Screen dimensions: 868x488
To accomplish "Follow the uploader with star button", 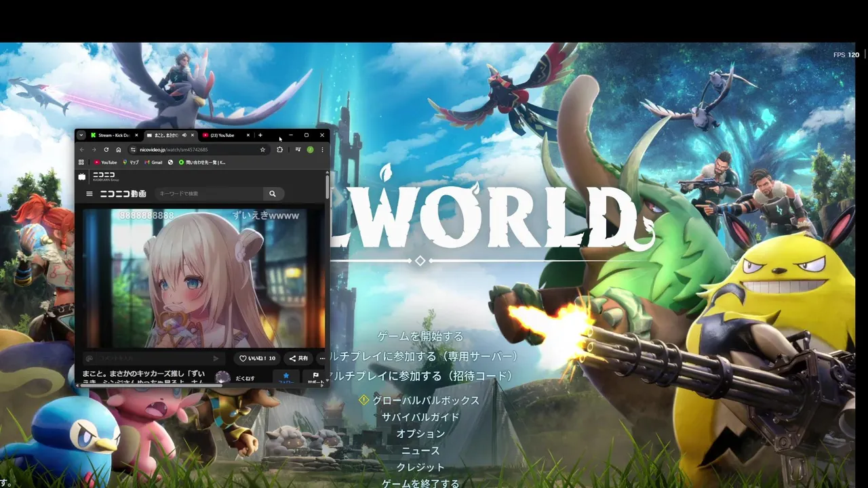I will 285,378.
